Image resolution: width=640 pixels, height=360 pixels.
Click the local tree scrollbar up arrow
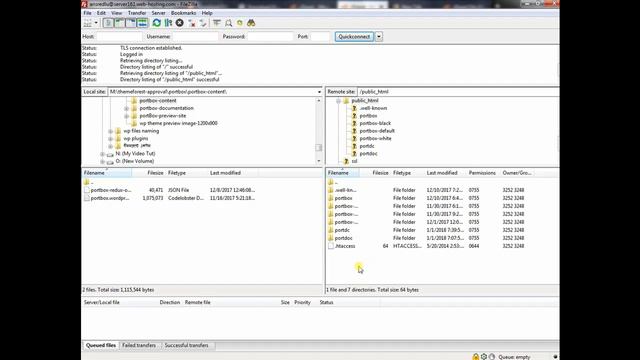pos(319,100)
